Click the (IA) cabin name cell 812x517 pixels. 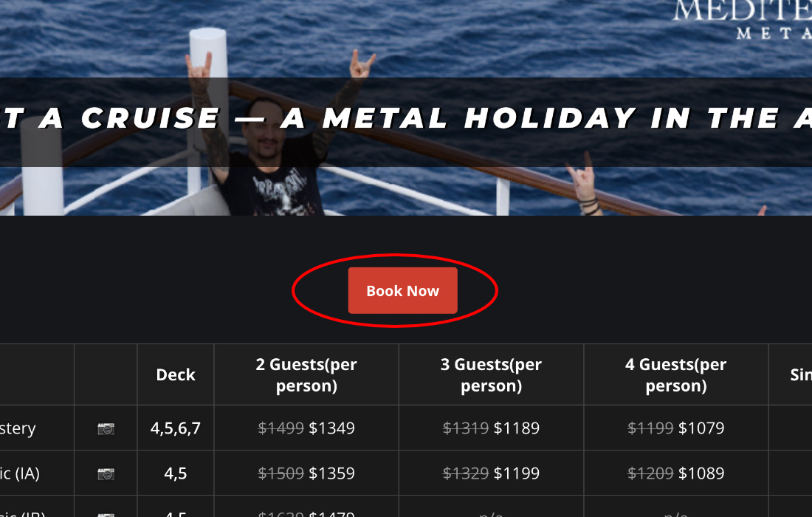22,473
